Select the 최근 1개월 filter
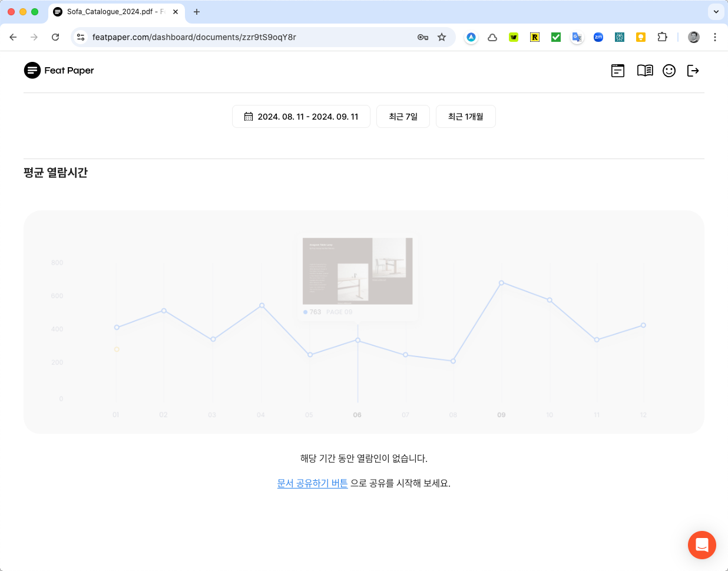Screen dimensions: 728x571 (465, 117)
